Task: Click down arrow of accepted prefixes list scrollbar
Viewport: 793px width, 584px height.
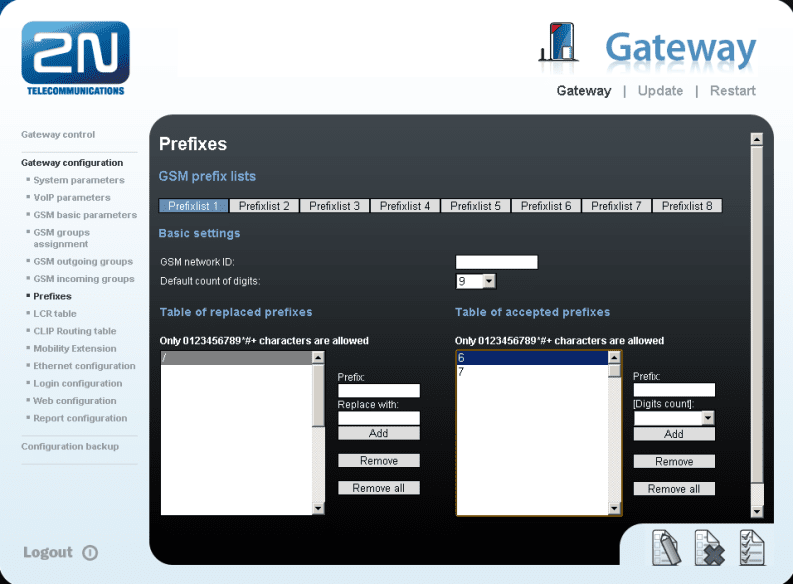Action: pos(614,508)
